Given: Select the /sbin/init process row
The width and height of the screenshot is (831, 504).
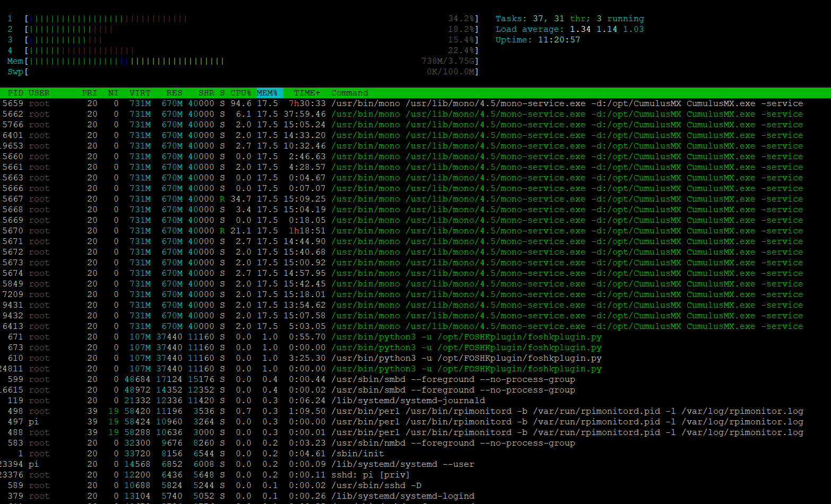Looking at the screenshot, I should click(212, 453).
